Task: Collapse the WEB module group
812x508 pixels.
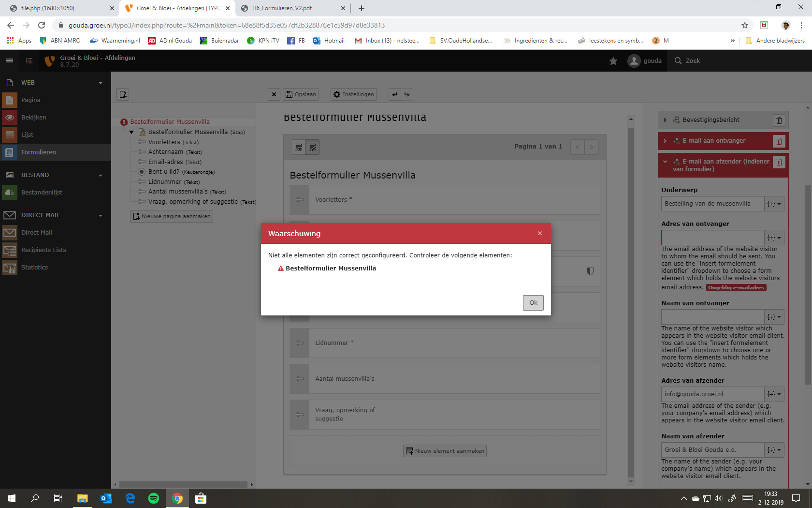Action: click(x=101, y=83)
